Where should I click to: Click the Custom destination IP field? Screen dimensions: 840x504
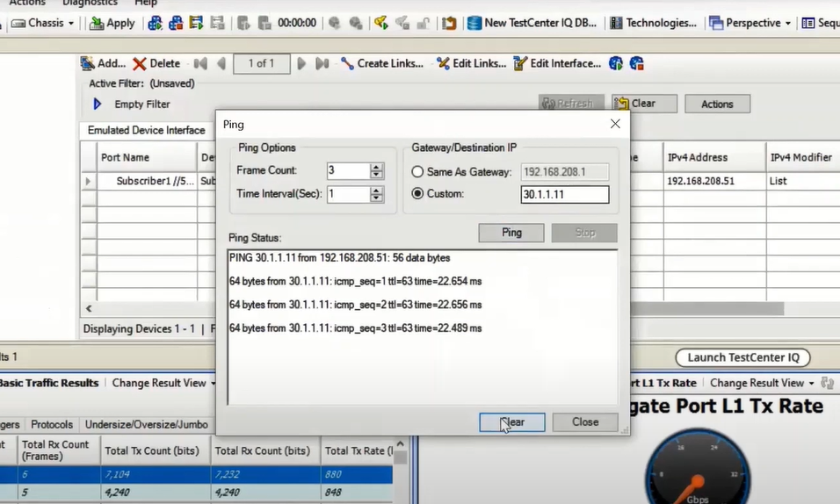tap(565, 194)
